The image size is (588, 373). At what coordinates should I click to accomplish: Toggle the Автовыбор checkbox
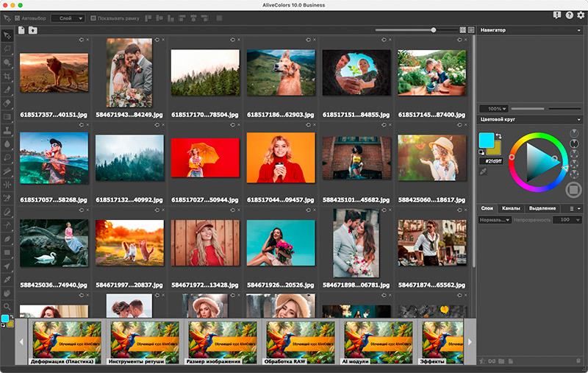(18, 18)
